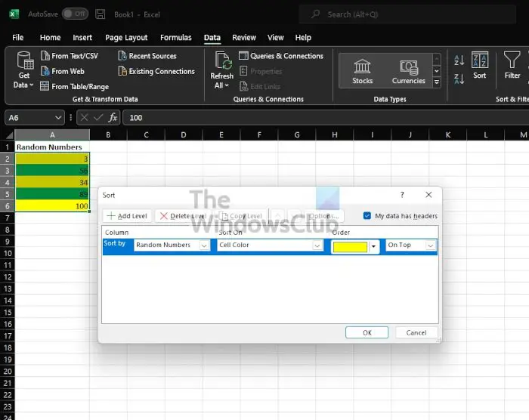Viewport: 529px width, 420px height.
Task: Open Recent Sources
Action: click(147, 56)
